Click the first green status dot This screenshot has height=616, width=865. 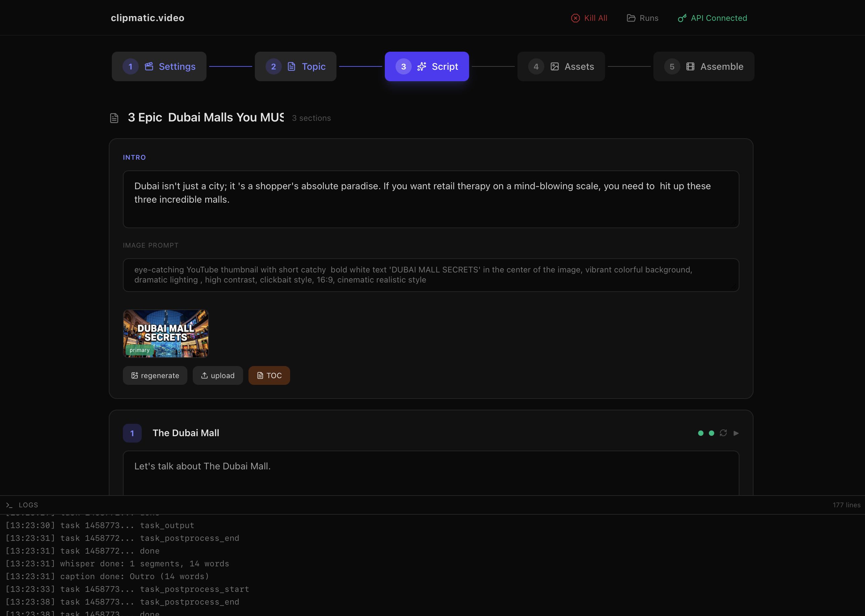click(x=701, y=433)
